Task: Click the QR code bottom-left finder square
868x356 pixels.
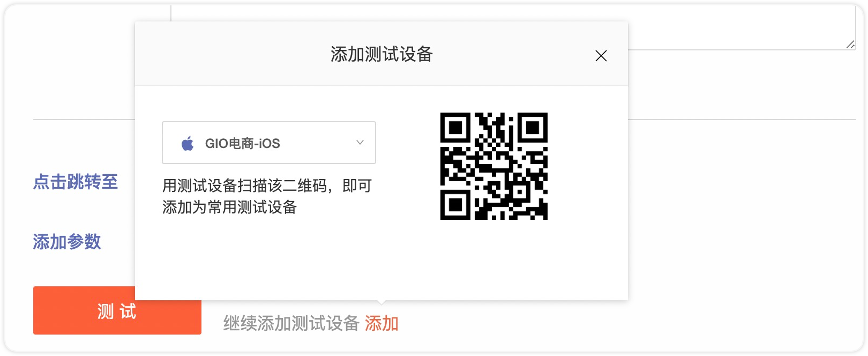Action: 455,205
